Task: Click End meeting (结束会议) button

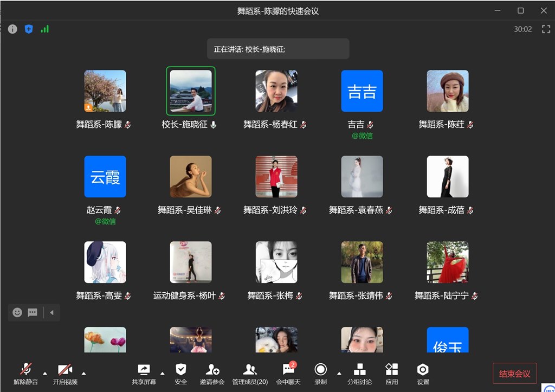Action: tap(514, 374)
